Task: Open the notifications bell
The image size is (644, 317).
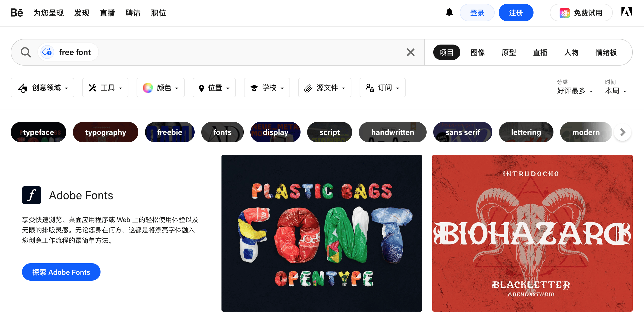Action: [449, 12]
